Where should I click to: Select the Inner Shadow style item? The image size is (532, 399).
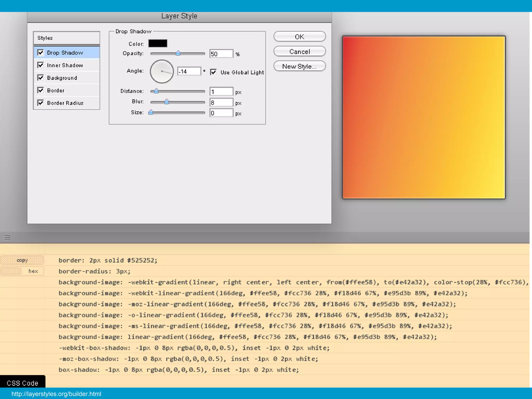coord(65,65)
